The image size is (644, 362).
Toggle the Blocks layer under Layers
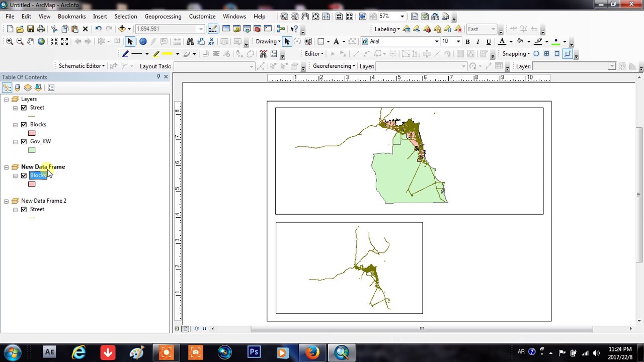[x=24, y=125]
